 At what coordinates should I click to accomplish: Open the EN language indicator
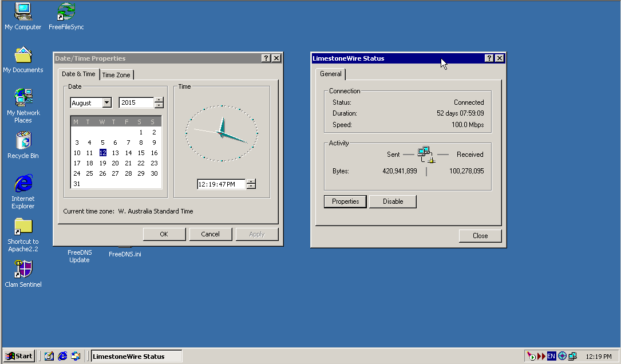(551, 356)
